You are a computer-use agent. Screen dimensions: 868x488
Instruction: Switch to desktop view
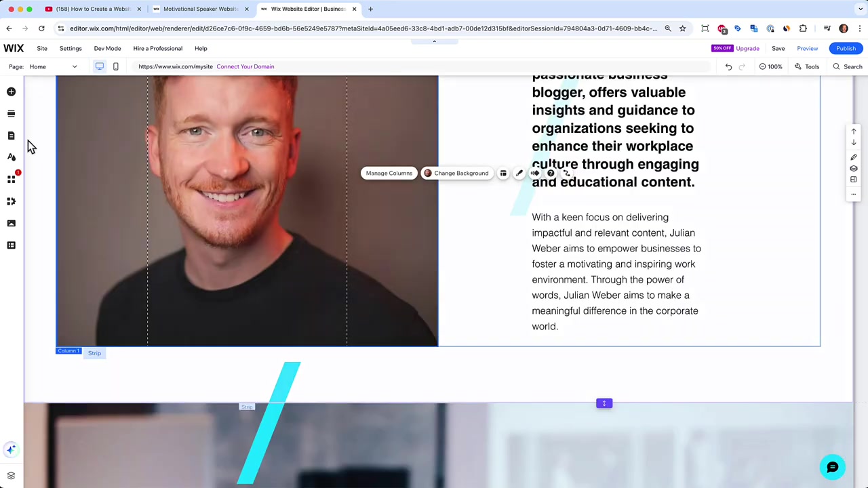(x=100, y=66)
